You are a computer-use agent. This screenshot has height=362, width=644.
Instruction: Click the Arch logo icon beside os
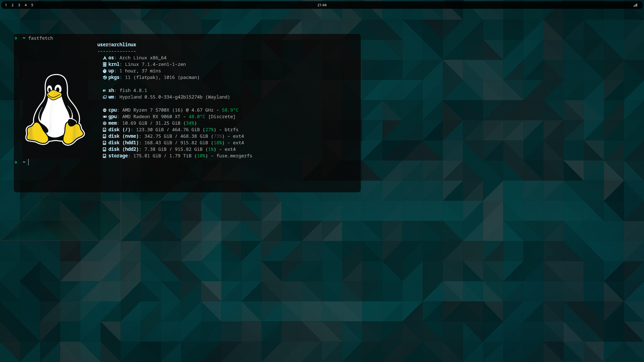(105, 58)
